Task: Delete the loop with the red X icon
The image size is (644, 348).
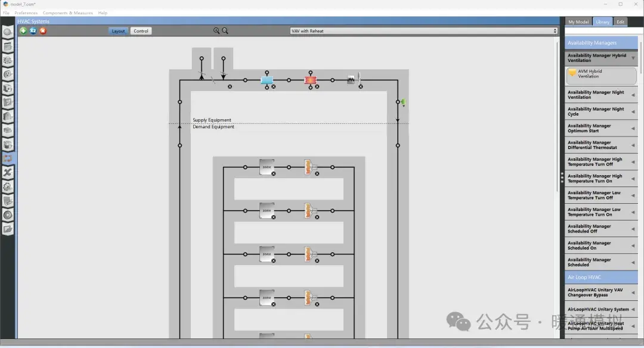Action: pyautogui.click(x=42, y=30)
